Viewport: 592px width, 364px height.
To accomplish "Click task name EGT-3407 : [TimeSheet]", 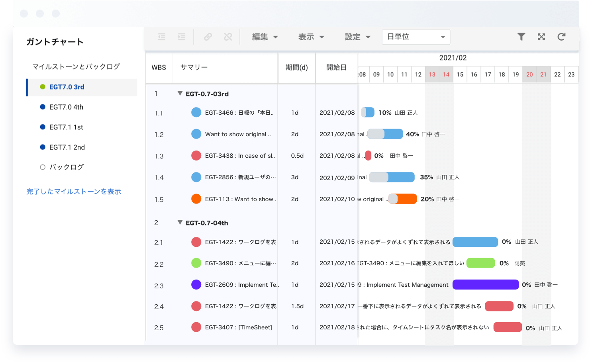I will (x=238, y=327).
